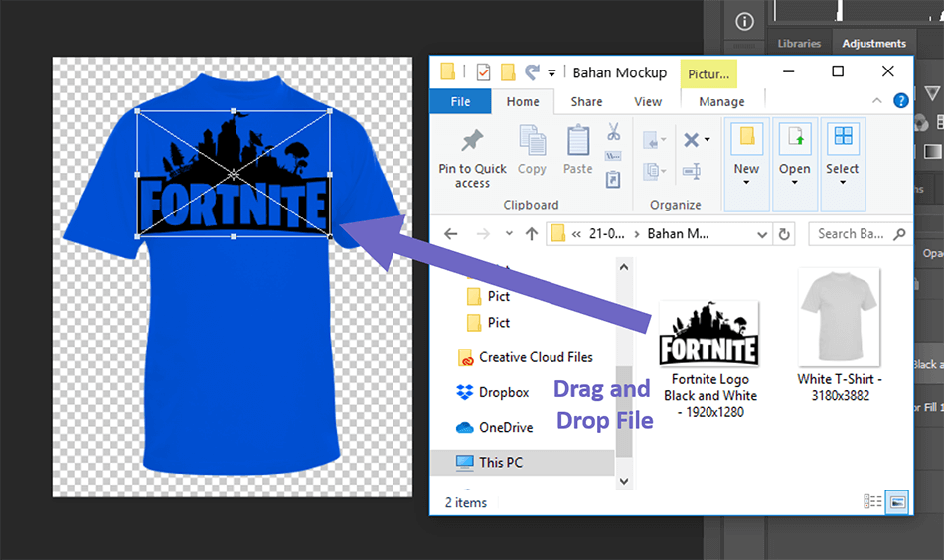Expand the Select dropdown button
Screen dimensions: 944x560
[843, 164]
